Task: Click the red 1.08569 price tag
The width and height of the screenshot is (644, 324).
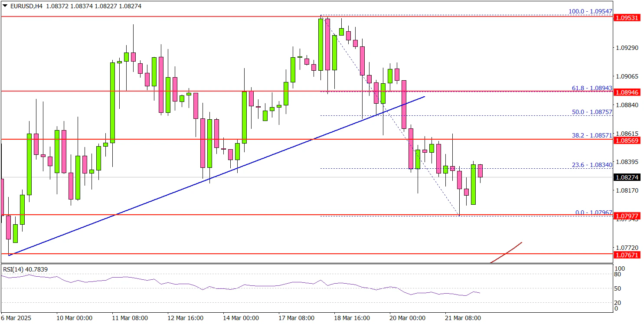Action: coord(627,141)
